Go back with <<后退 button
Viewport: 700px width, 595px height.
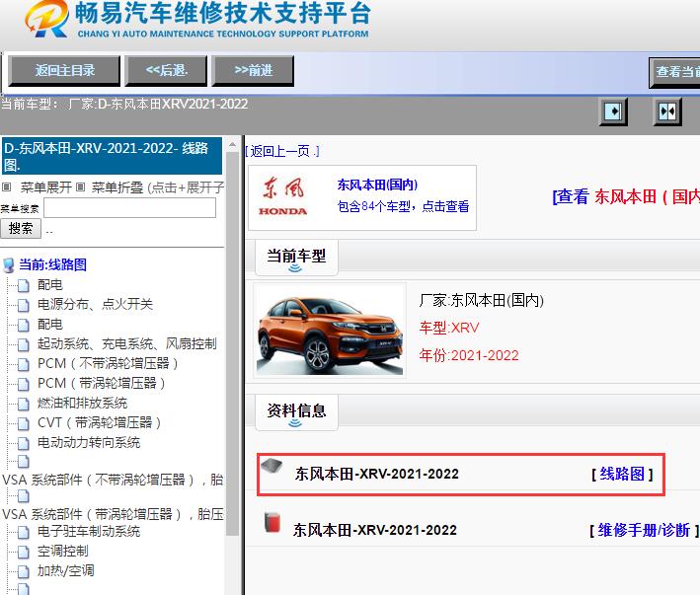166,70
